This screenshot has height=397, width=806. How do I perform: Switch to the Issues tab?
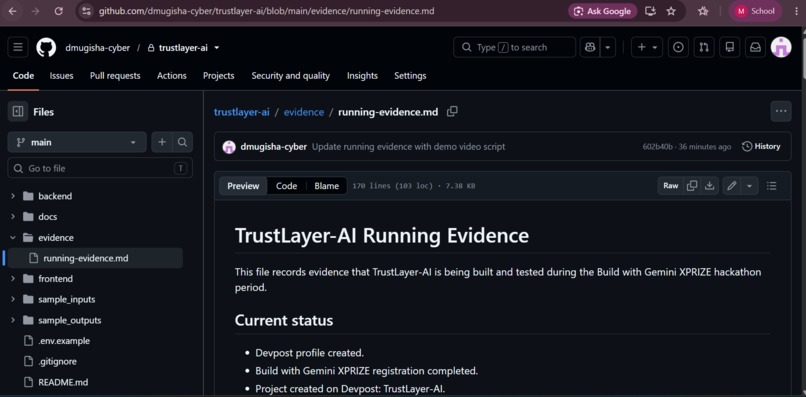61,76
